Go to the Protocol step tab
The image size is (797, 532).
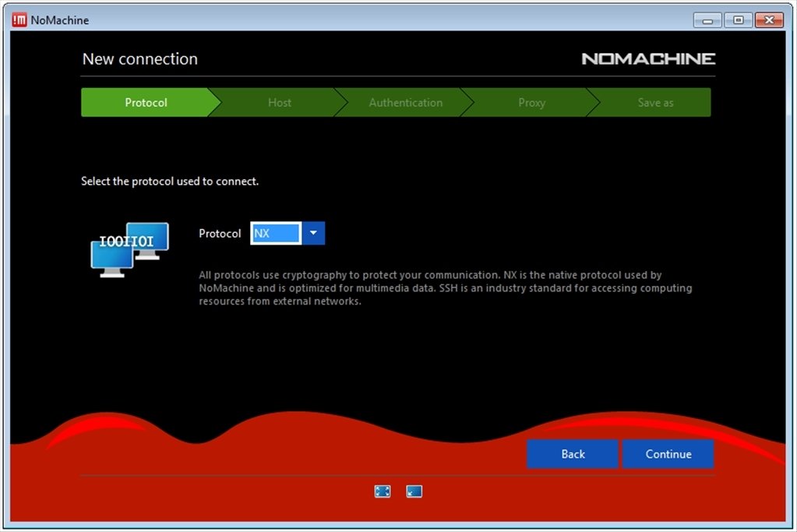tap(146, 103)
